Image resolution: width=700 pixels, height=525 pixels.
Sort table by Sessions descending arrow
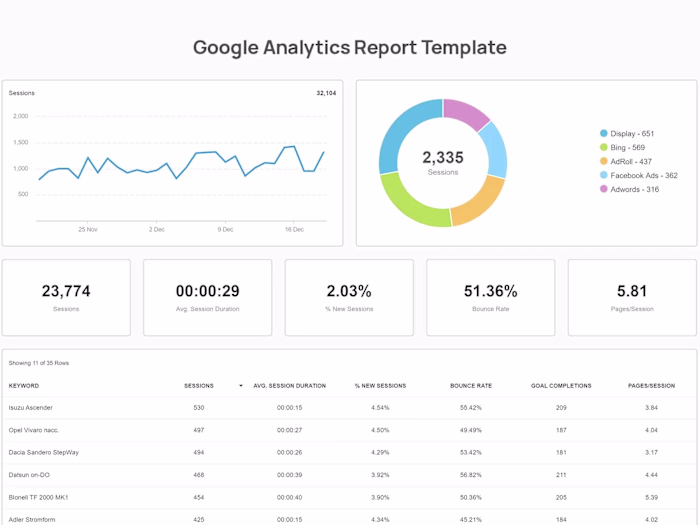(x=241, y=386)
